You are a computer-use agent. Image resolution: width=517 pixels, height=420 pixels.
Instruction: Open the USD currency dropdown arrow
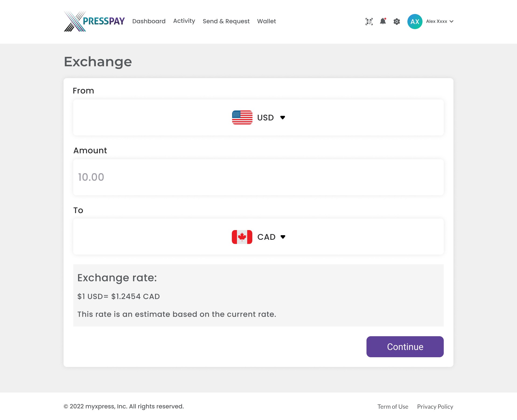(x=282, y=117)
